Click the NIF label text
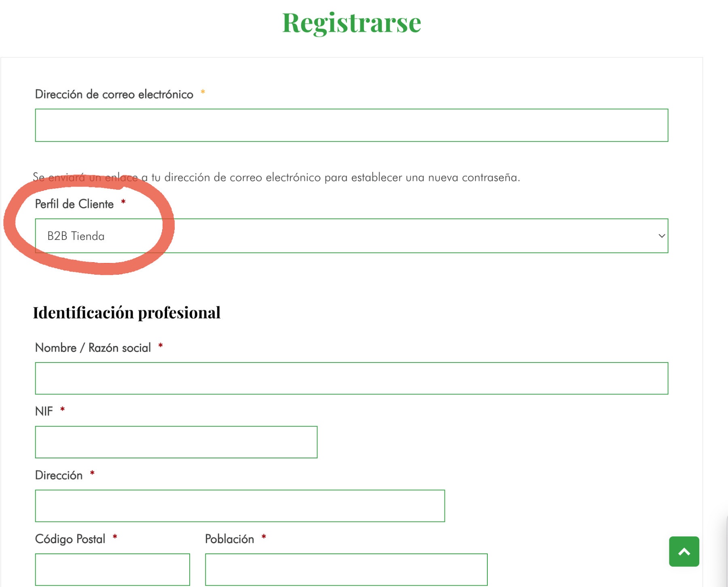 [44, 411]
